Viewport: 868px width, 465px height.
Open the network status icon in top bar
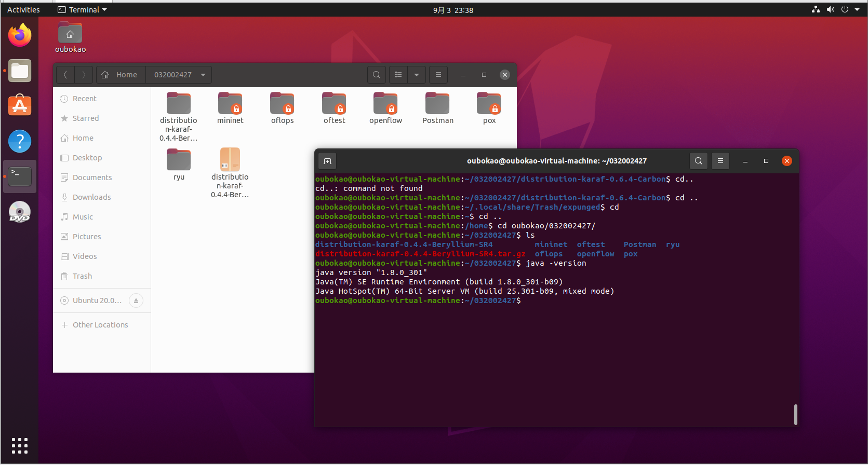[816, 9]
